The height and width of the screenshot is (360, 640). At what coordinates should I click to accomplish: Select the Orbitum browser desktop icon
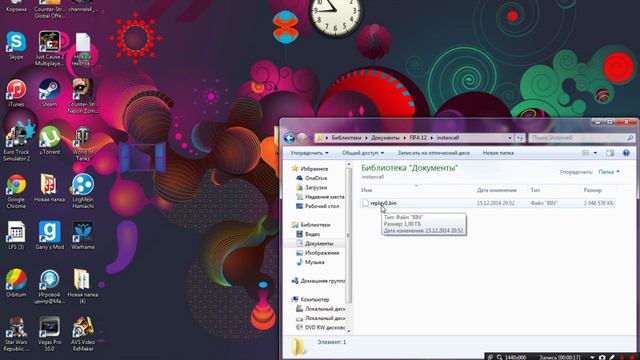point(16,282)
